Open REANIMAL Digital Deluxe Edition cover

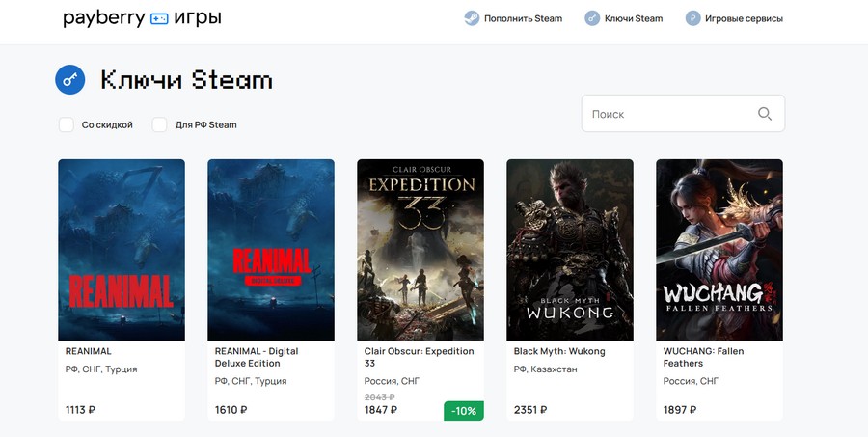[271, 250]
